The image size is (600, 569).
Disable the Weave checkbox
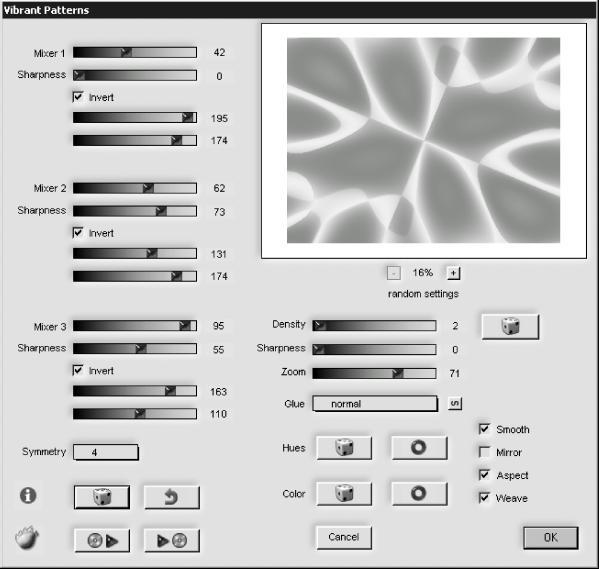pyautogui.click(x=484, y=498)
